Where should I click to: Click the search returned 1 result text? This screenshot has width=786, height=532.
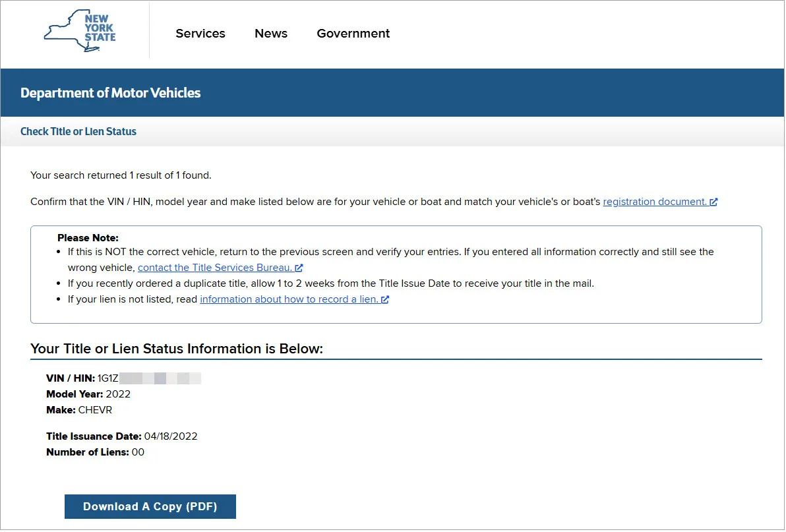click(x=121, y=175)
